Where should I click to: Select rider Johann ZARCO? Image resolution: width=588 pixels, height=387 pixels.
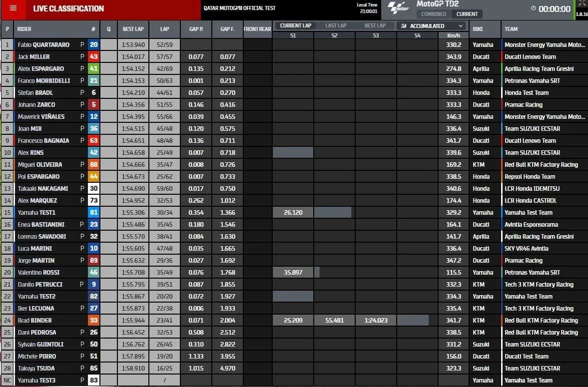tap(36, 105)
